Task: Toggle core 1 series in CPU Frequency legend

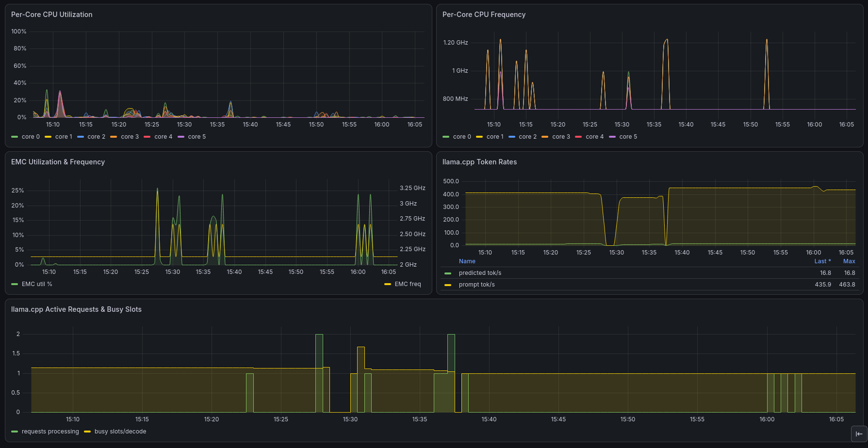Action: pos(495,137)
